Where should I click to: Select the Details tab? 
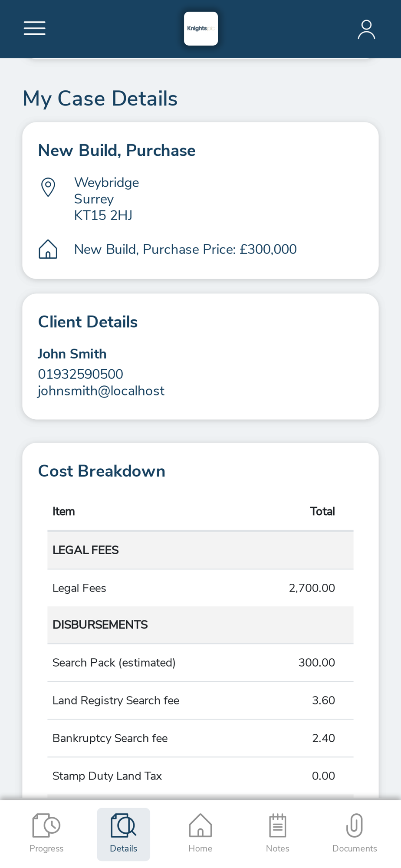tap(124, 834)
